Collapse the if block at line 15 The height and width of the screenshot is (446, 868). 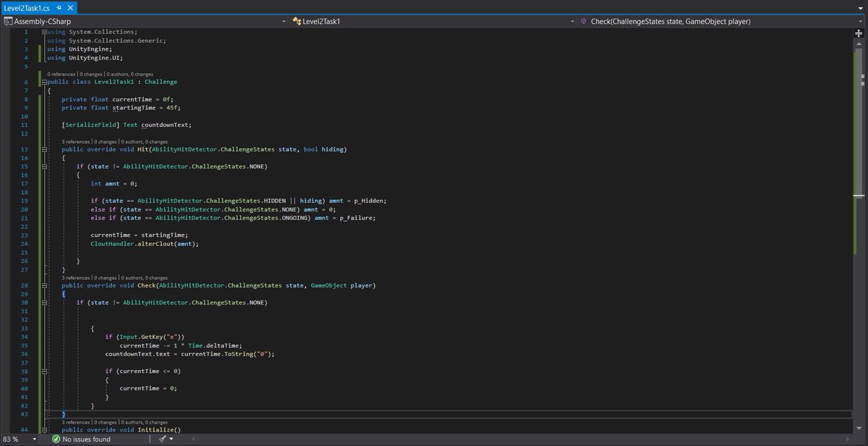click(44, 167)
